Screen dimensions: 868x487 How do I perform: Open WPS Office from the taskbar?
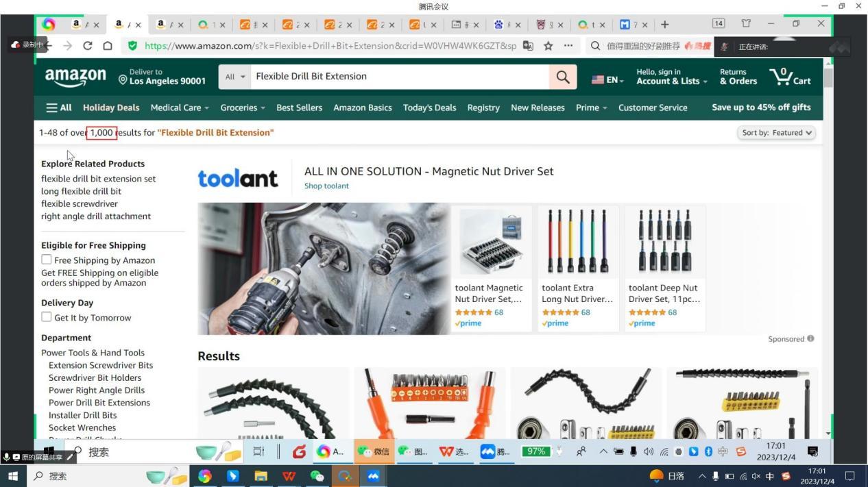(x=289, y=476)
